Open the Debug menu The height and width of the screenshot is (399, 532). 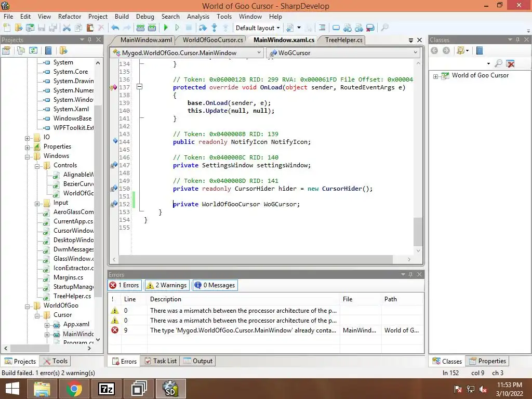click(x=145, y=16)
